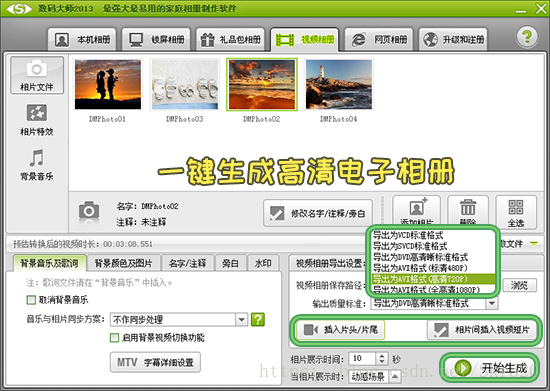Image resolution: width=550 pixels, height=391 pixels.
Task: Click the 视频相册导出设置 tab header
Action: coord(329,263)
